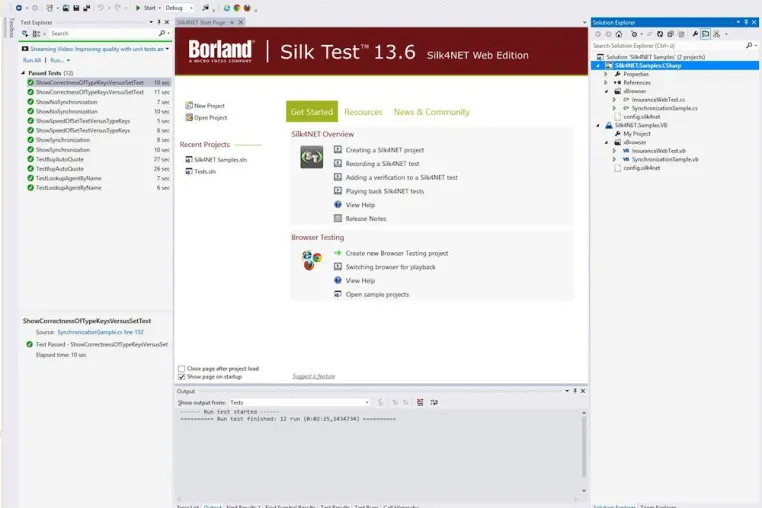Pin the Output panel

tap(575, 391)
